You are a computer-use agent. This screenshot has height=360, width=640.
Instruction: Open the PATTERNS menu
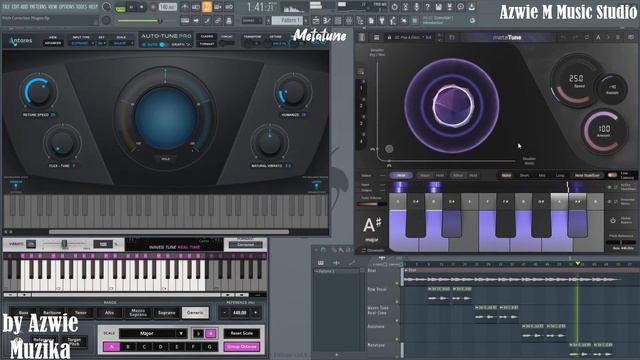pyautogui.click(x=38, y=7)
